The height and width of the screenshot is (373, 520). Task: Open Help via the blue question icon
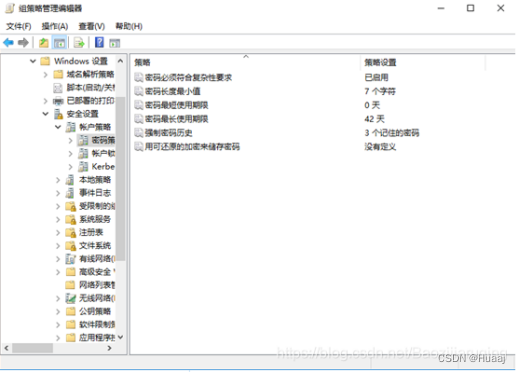[x=99, y=42]
